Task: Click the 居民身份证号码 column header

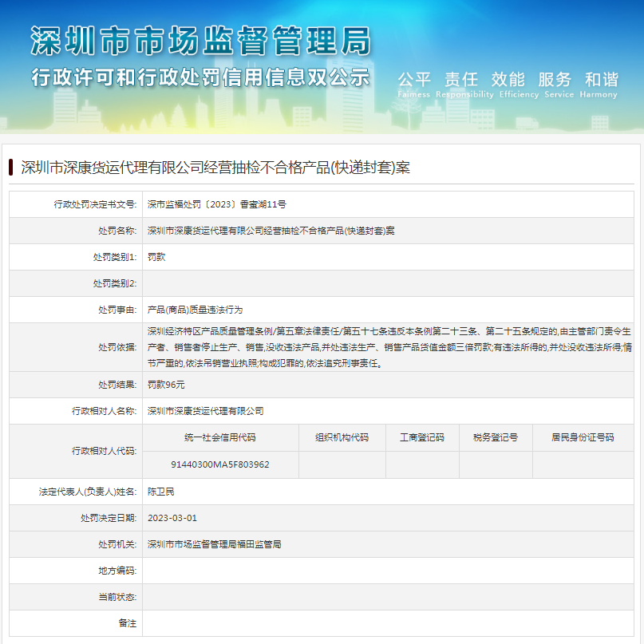Action: [583, 437]
